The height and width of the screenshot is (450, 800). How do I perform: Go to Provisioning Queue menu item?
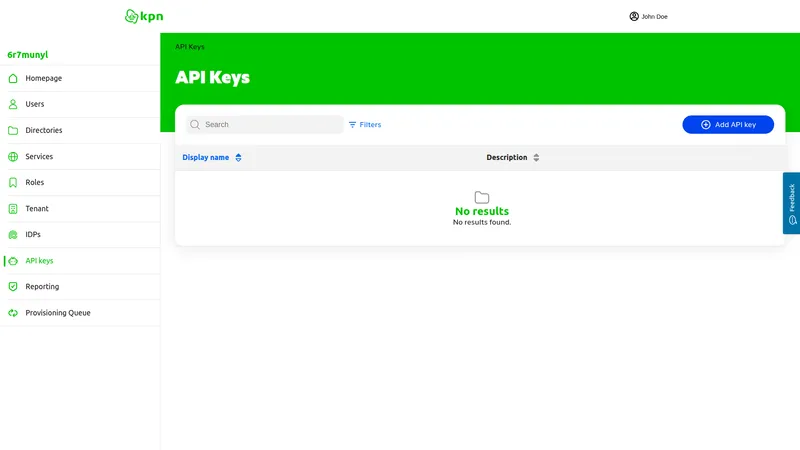point(80,313)
